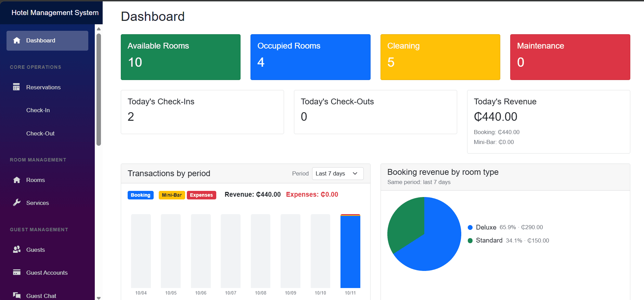Click the Revenue: ₵440.00 summary text
Image resolution: width=644 pixels, height=300 pixels.
253,195
